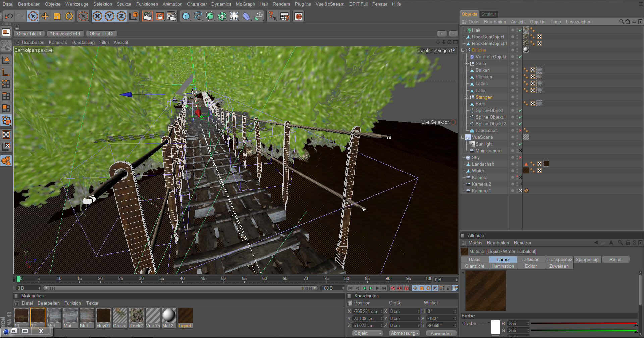The image size is (644, 338).
Task: Switch to document Ohne Titel 2
Action: [102, 34]
